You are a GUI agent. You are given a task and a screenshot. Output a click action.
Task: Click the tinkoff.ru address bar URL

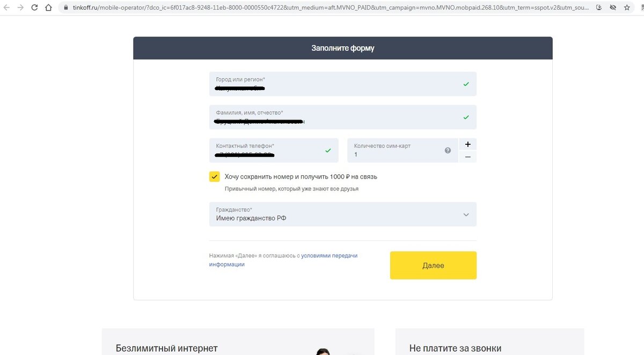click(x=330, y=8)
